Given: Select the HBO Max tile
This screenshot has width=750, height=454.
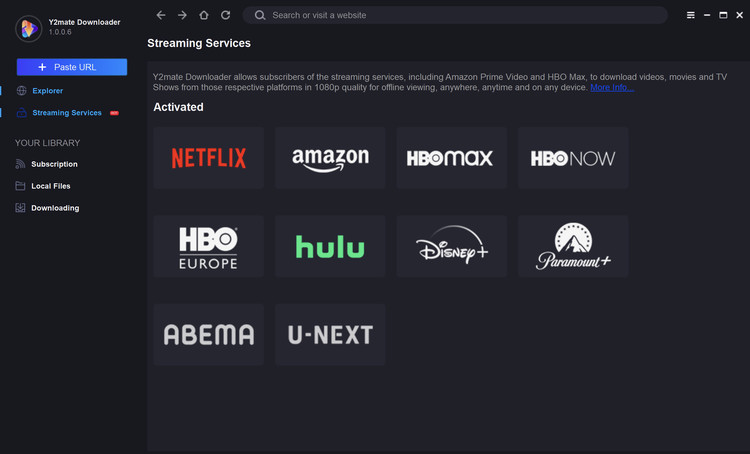Looking at the screenshot, I should 452,157.
